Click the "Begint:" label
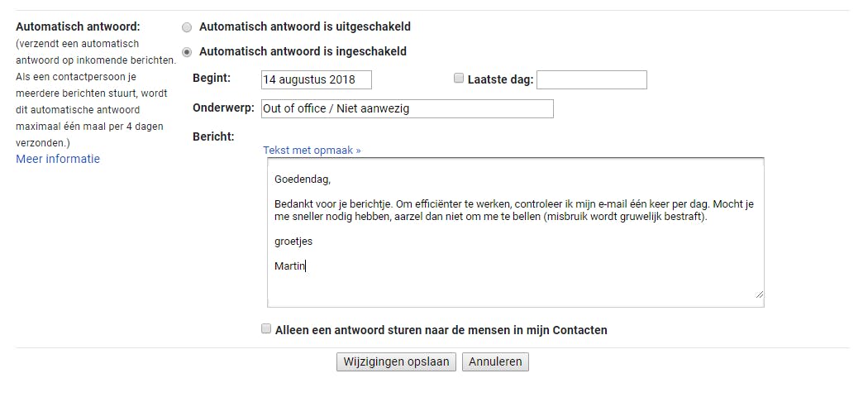The height and width of the screenshot is (402, 868). pyautogui.click(x=212, y=78)
